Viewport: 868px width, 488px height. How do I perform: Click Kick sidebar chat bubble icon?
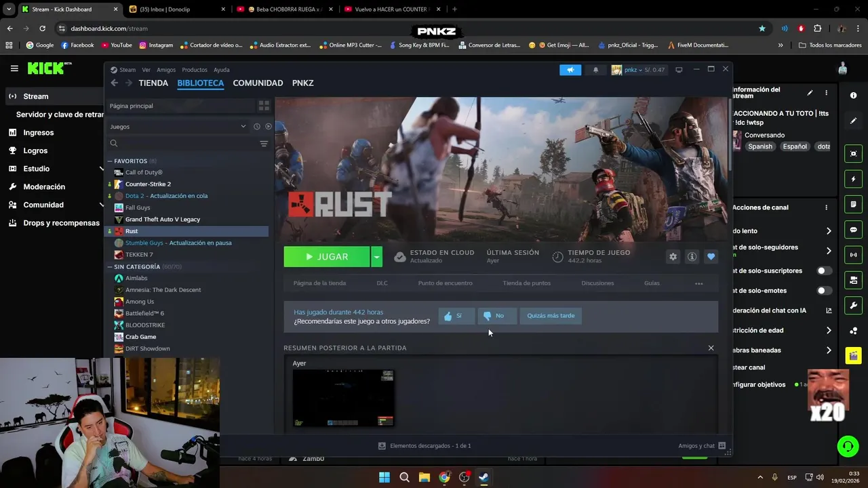(853, 230)
